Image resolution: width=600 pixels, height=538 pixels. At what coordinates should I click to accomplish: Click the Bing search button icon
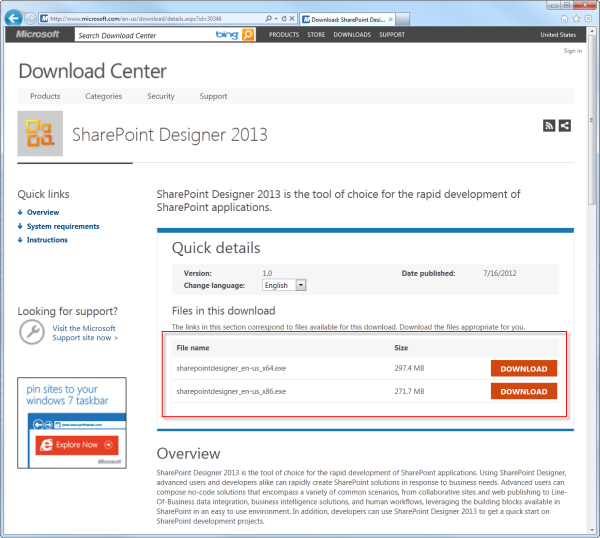click(x=247, y=35)
